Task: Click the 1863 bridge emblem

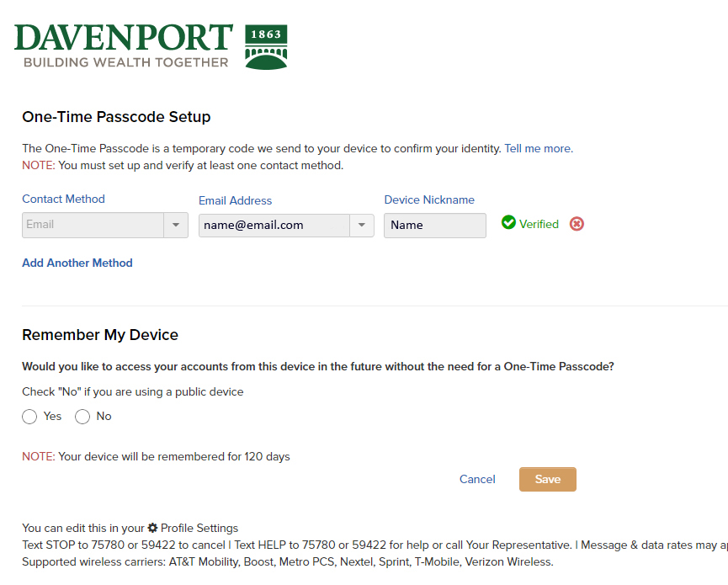Action: pyautogui.click(x=266, y=46)
